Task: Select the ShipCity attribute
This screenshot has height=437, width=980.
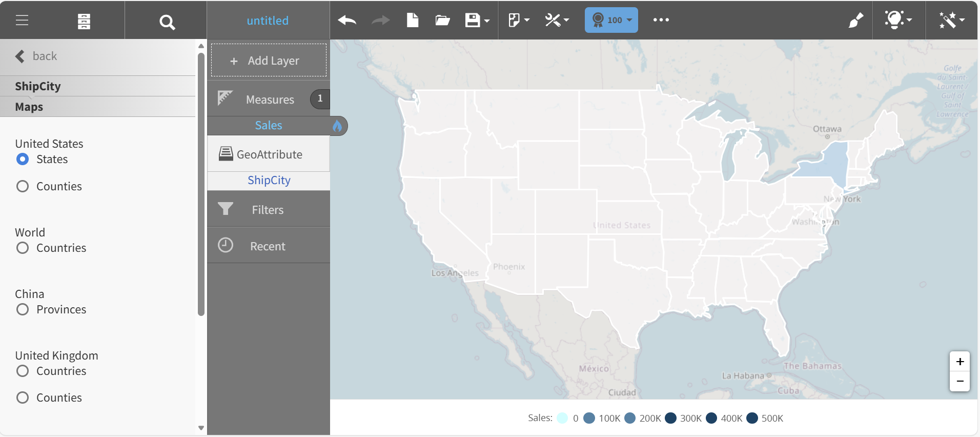Action: click(x=269, y=181)
